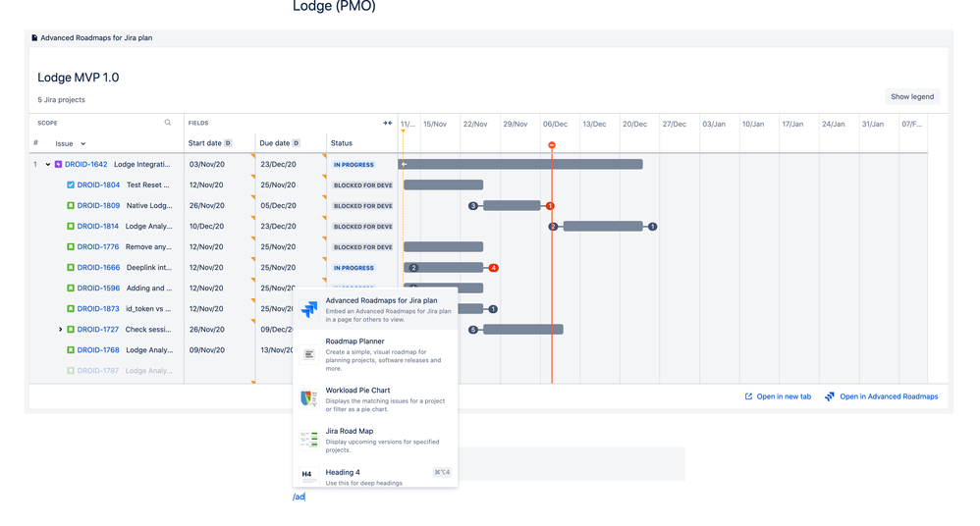Image resolution: width=980 pixels, height=526 pixels.
Task: Click the story icon beside DROID-1814
Action: point(71,226)
